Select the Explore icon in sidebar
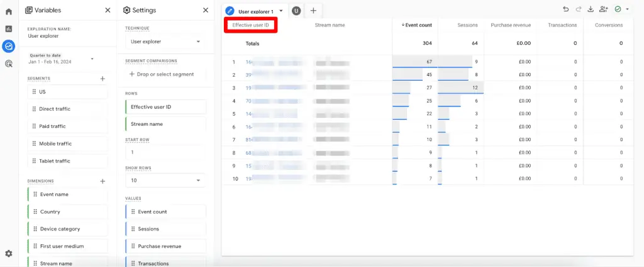The width and height of the screenshot is (644, 267). (x=9, y=46)
